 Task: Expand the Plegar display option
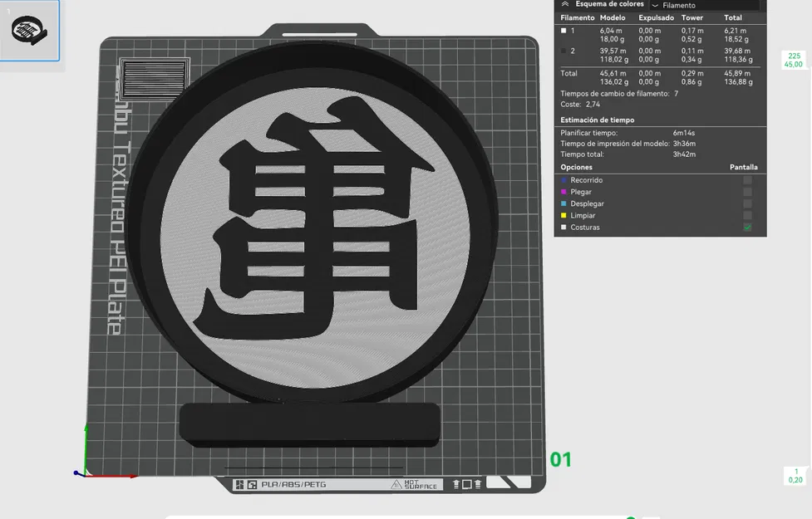coord(747,192)
